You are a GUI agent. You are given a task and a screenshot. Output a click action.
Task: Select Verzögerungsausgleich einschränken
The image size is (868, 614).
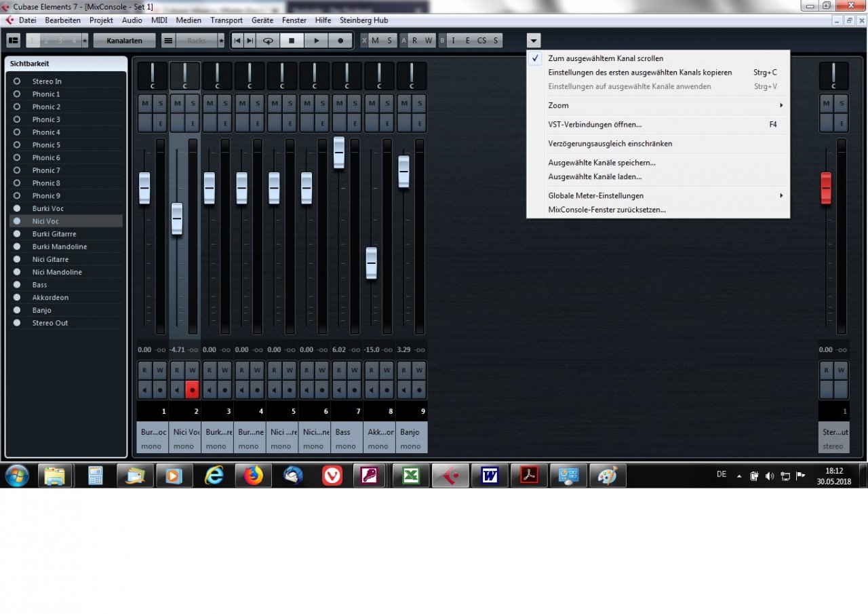click(x=658, y=143)
